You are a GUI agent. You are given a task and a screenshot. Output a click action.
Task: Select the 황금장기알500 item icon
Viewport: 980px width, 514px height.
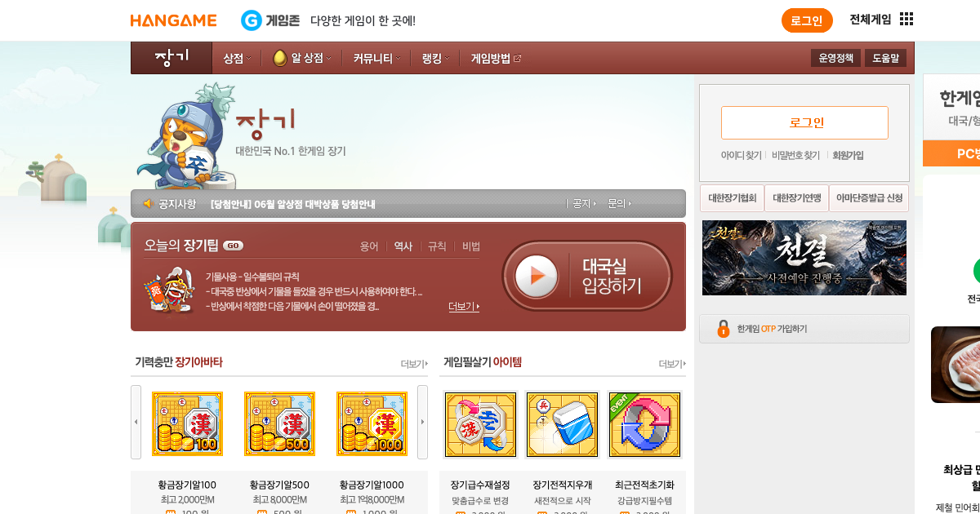(x=279, y=423)
